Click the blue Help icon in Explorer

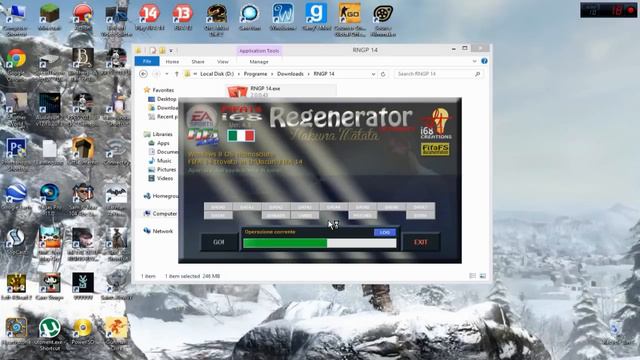[484, 61]
